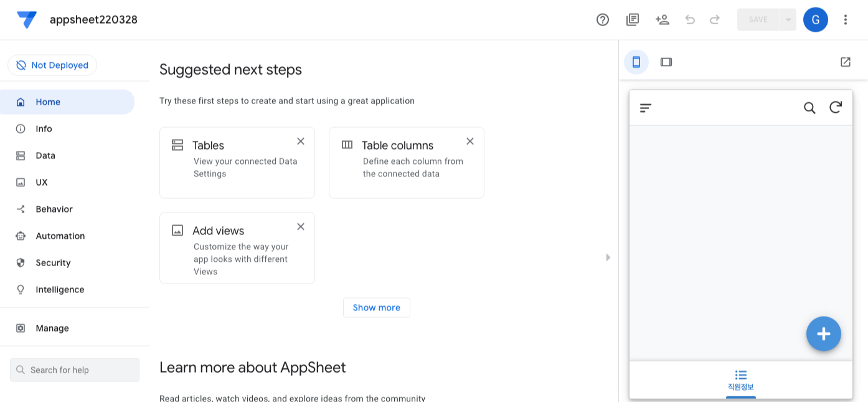
Task: Click the Not Deployed status button
Action: [x=52, y=65]
